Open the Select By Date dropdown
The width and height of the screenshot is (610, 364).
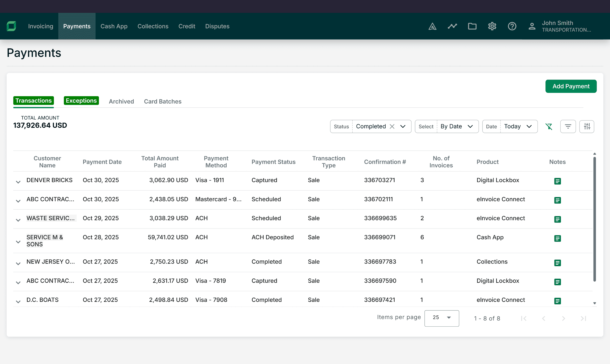pos(457,127)
